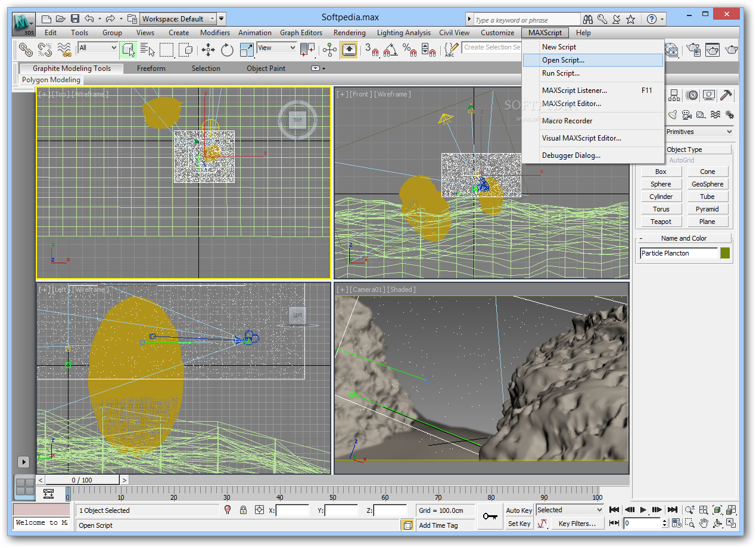Create a Teapot primitive
Viewport: 756px width, 548px height.
661,222
